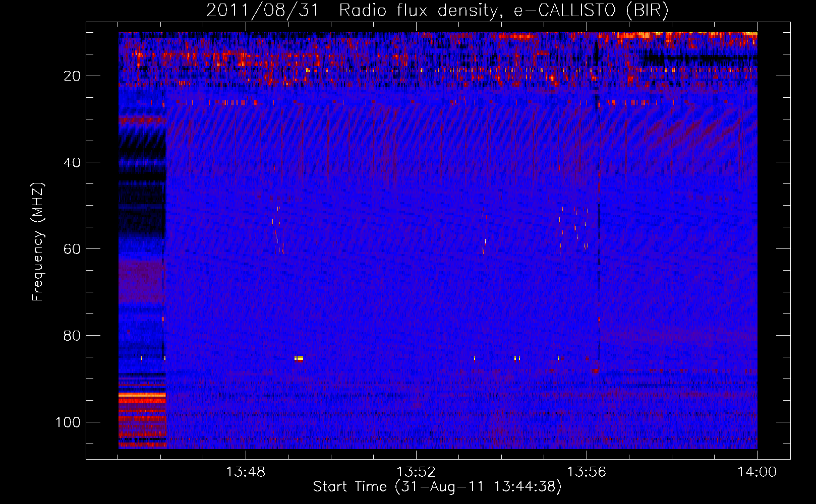Click the 13:48 time tick label
Screen dimensions: 816x504
246,472
